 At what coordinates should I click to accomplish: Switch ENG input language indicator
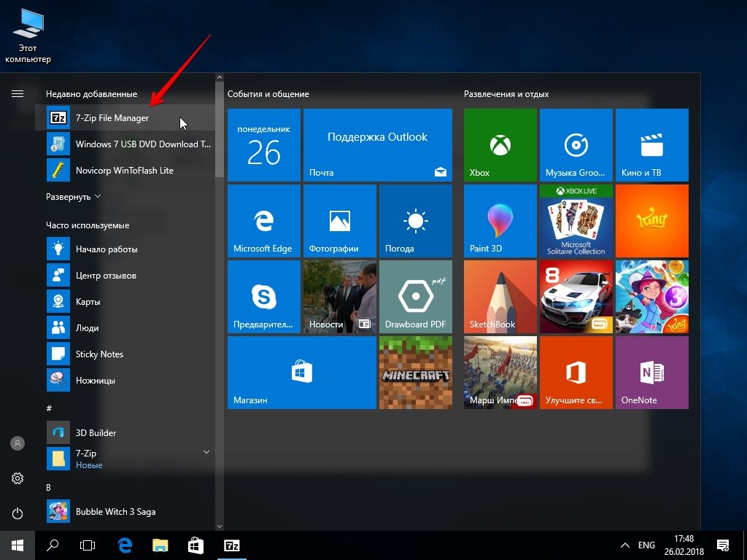[x=646, y=545]
